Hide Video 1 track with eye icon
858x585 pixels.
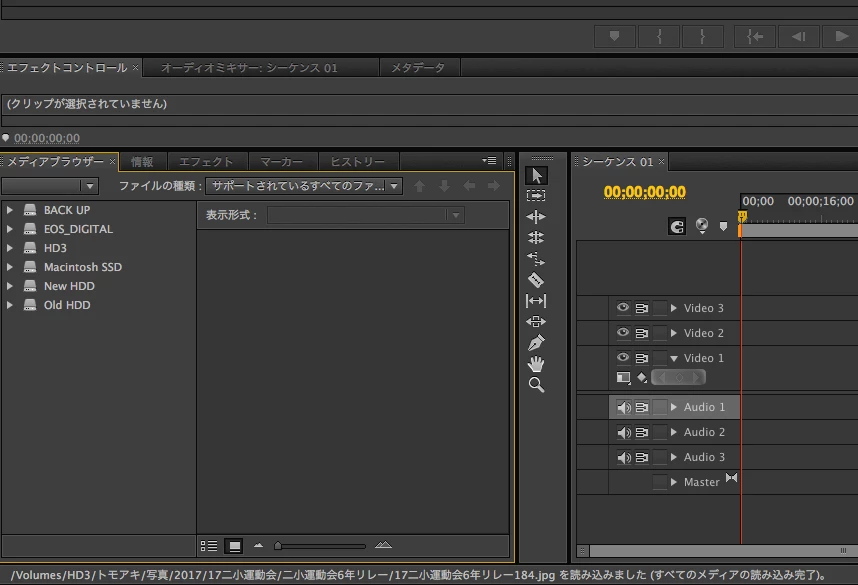pos(623,357)
